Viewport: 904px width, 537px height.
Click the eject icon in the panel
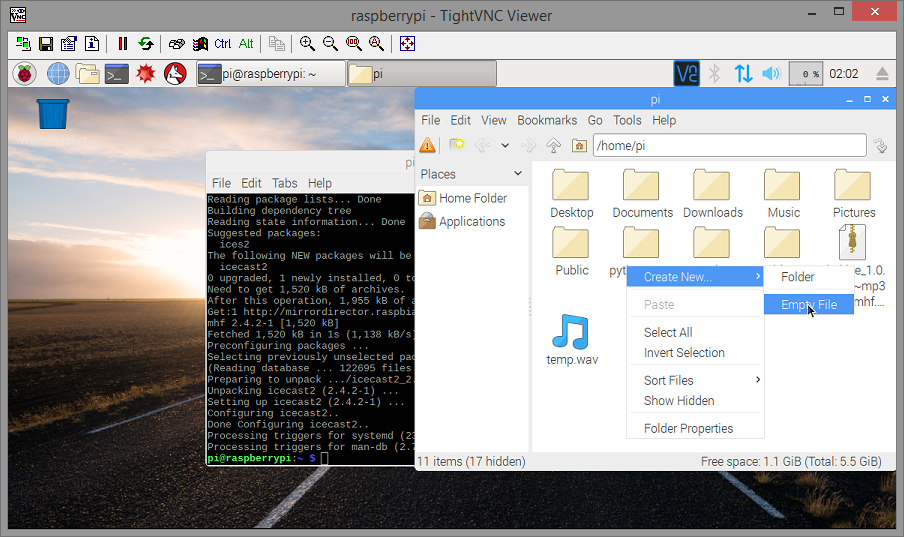point(882,74)
